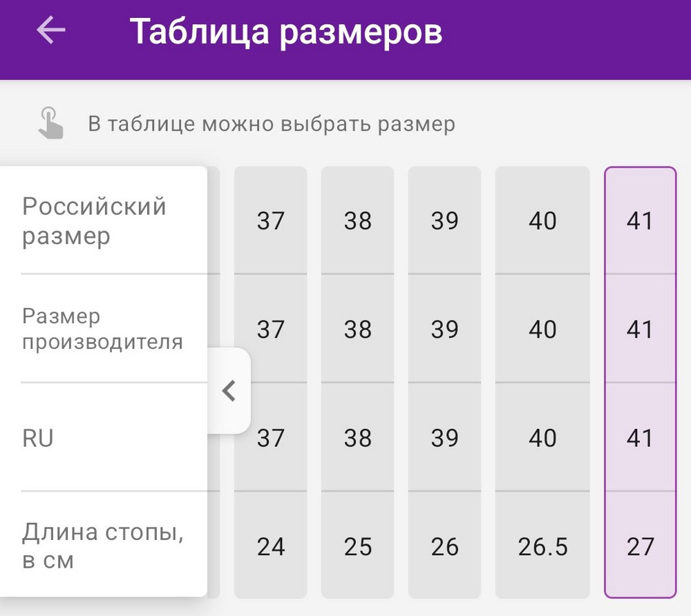Select highlighted Russian size 41
The height and width of the screenshot is (616, 691).
[x=640, y=221]
